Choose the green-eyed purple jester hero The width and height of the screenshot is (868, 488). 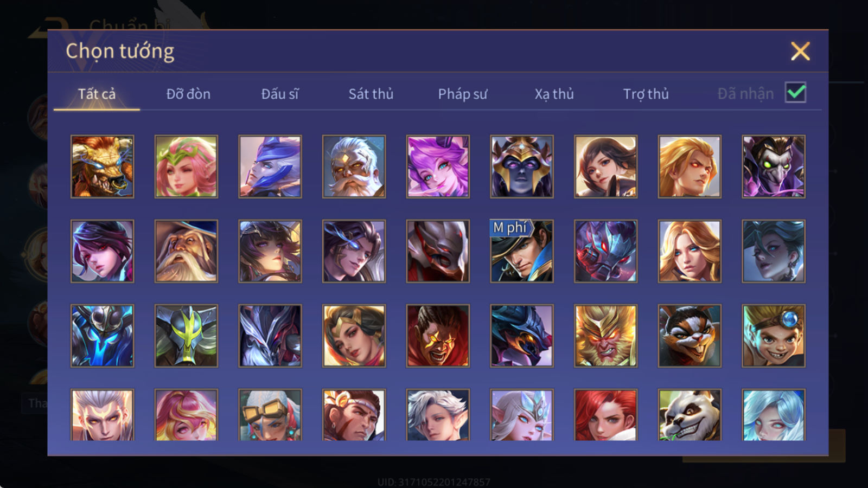click(x=774, y=166)
